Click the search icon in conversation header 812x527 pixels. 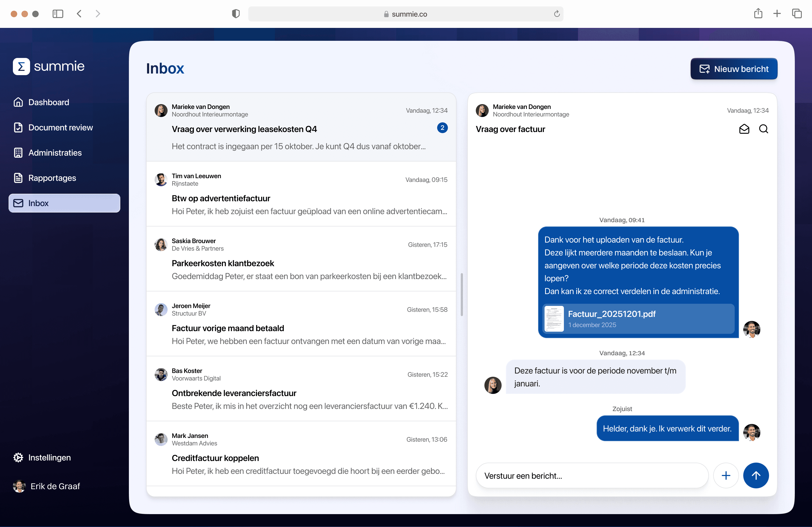coord(764,129)
